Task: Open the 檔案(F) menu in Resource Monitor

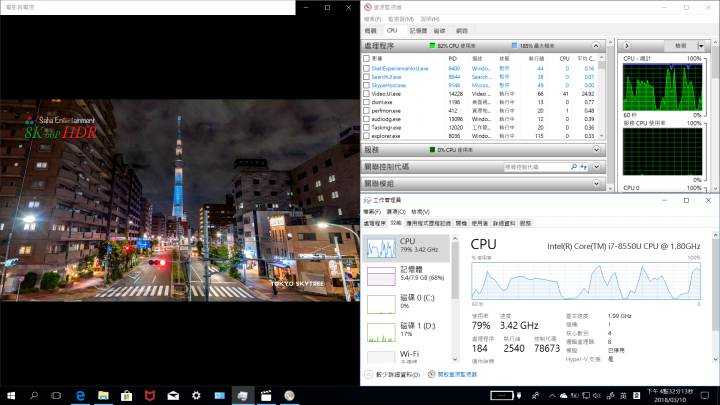Action: (372, 19)
